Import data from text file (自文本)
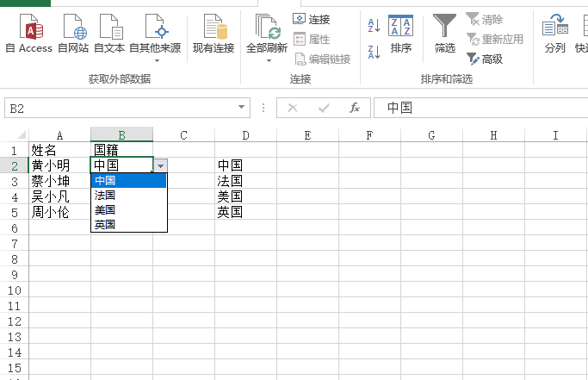 coord(109,34)
